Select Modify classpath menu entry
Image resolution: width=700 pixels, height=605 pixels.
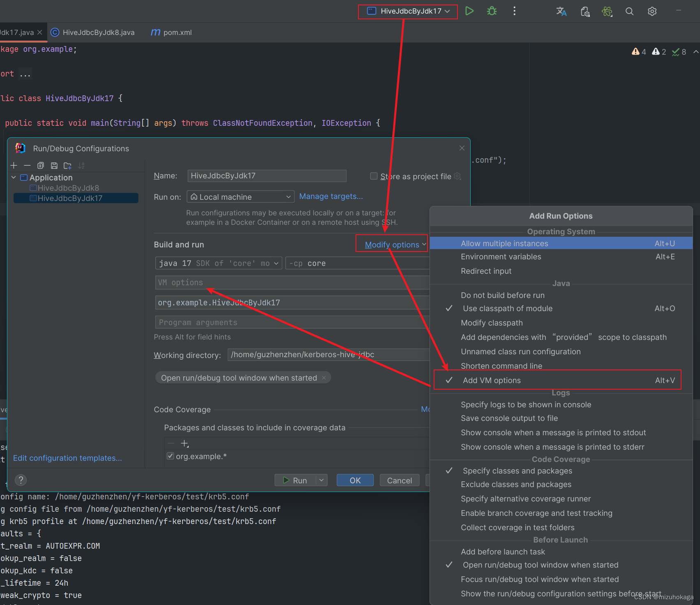tap(561, 323)
